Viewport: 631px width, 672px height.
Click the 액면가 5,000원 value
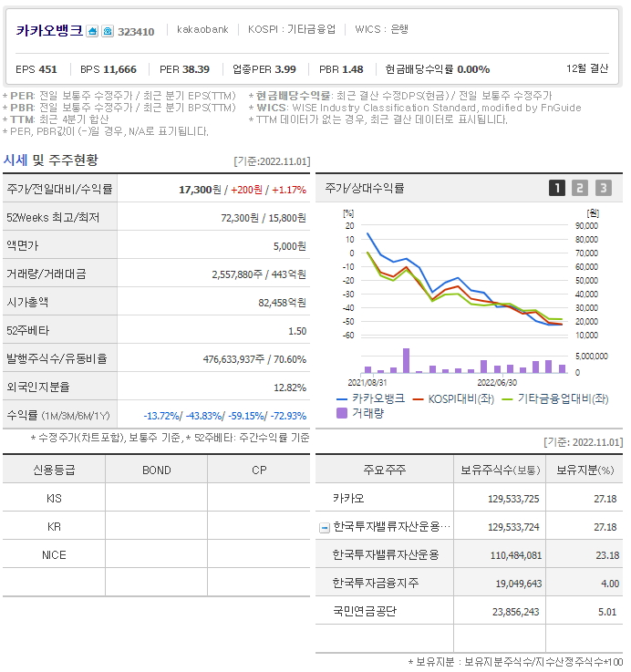[x=290, y=246]
